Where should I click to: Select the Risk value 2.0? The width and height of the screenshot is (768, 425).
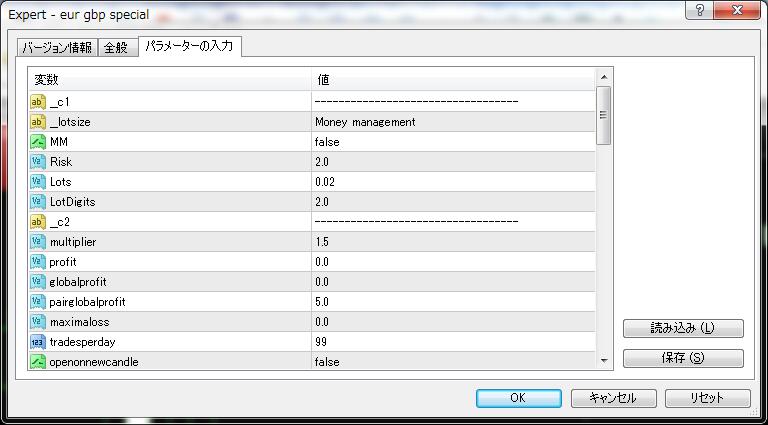(x=322, y=162)
